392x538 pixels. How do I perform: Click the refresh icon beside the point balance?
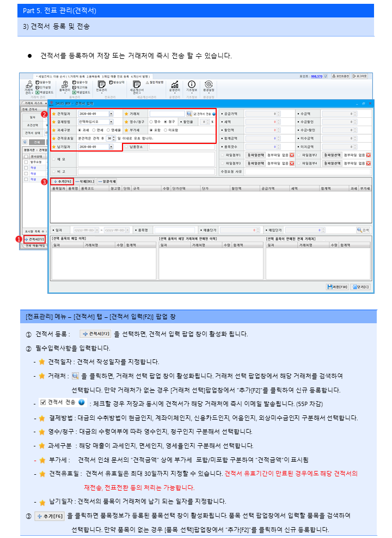(x=326, y=76)
